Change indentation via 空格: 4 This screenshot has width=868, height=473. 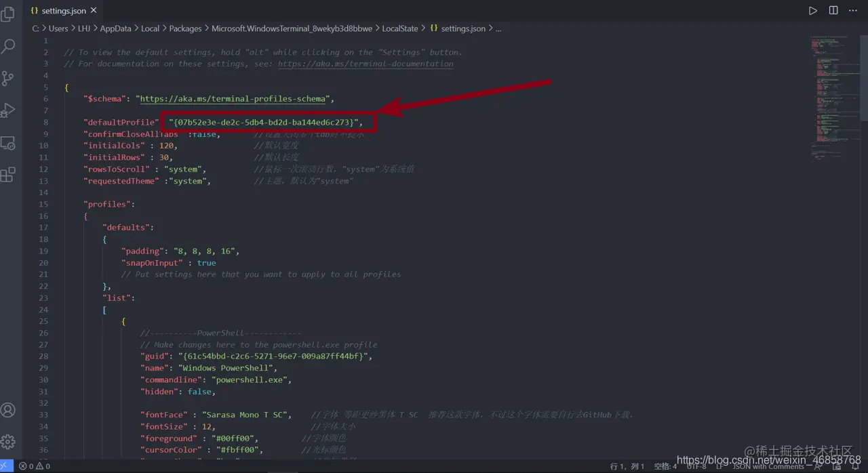[665, 466]
